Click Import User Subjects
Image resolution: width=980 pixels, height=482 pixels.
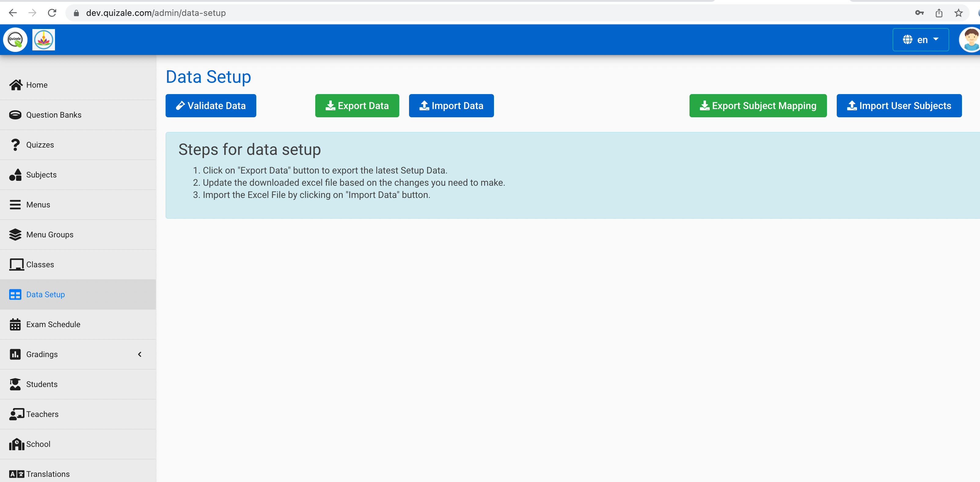[899, 106]
